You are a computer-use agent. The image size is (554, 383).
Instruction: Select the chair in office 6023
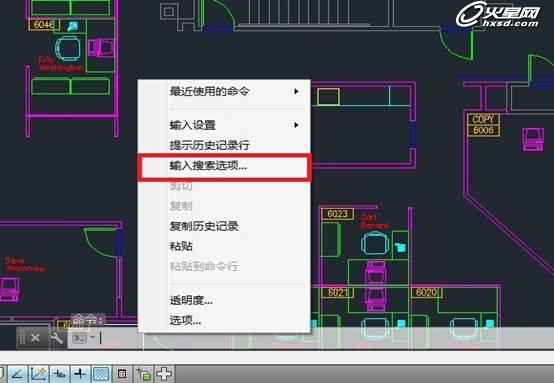coord(375,243)
